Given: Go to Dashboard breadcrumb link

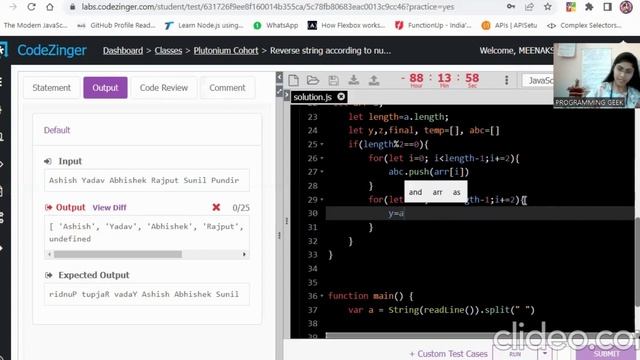Looking at the screenshot, I should pyautogui.click(x=123, y=51).
